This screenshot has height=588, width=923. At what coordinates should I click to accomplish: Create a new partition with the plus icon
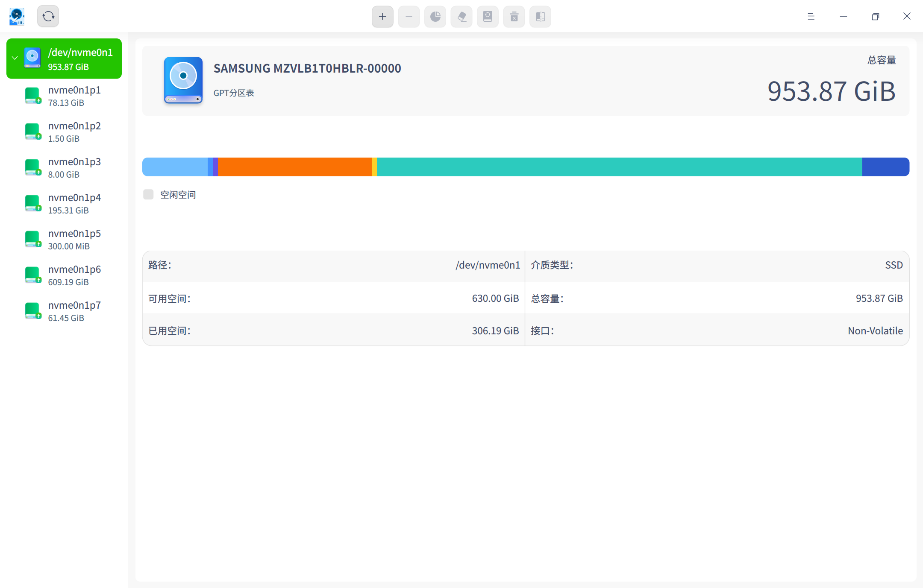(382, 16)
